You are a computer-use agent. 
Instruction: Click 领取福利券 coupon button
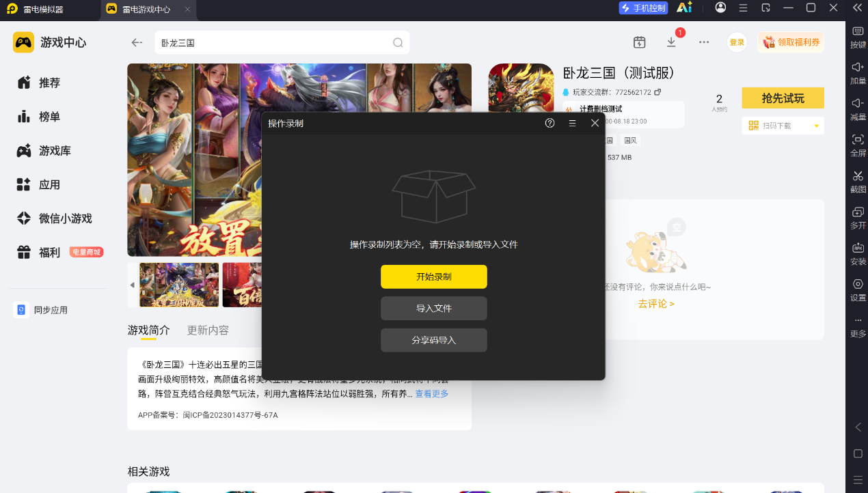791,42
